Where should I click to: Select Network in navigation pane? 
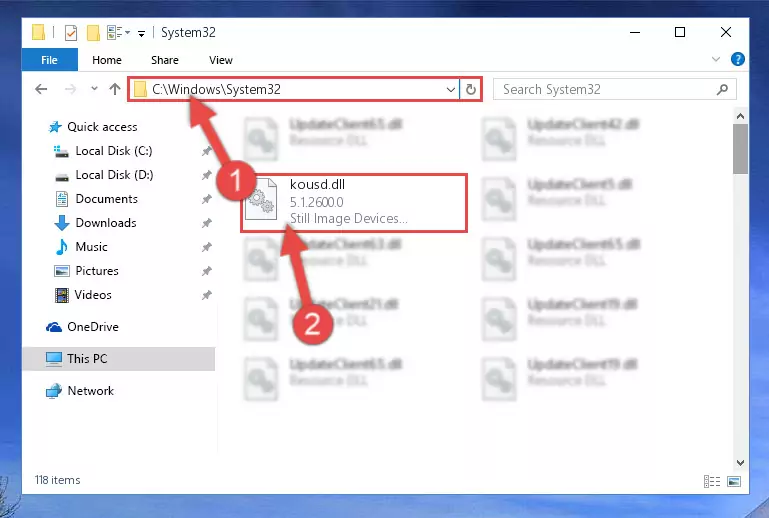(91, 391)
